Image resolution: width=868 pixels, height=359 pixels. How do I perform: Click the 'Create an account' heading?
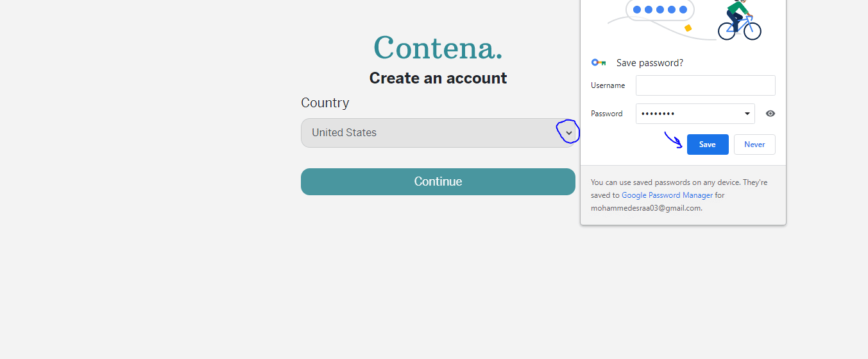[x=438, y=78]
